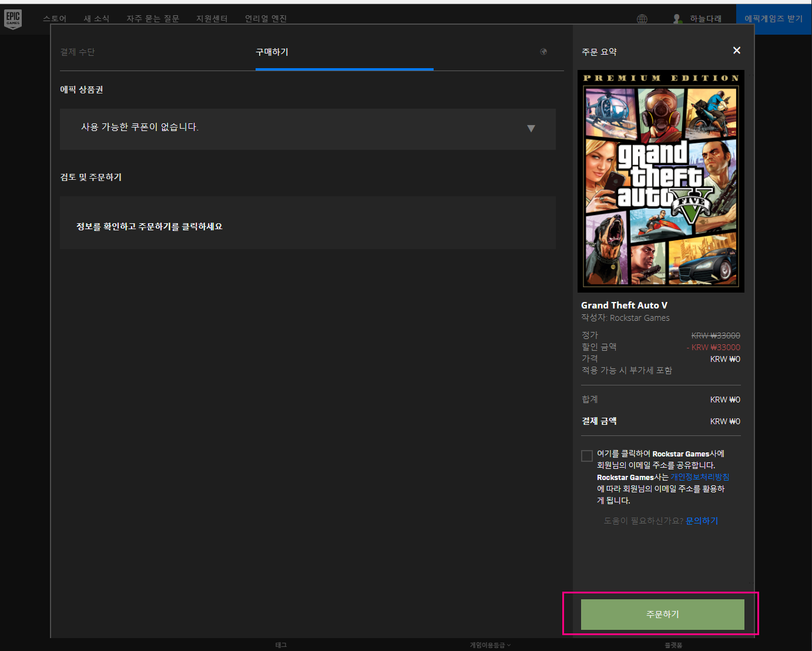Click the 플랫폼 footer label
The image size is (812, 651).
pyautogui.click(x=673, y=645)
